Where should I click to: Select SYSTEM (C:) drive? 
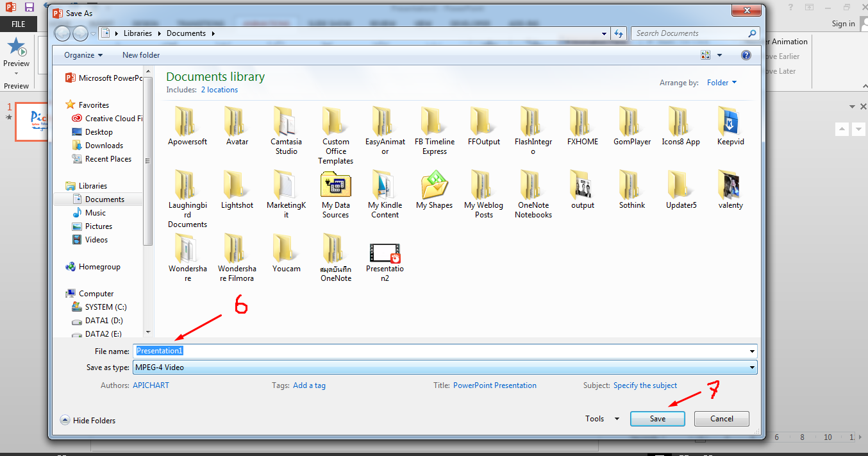[x=99, y=307]
